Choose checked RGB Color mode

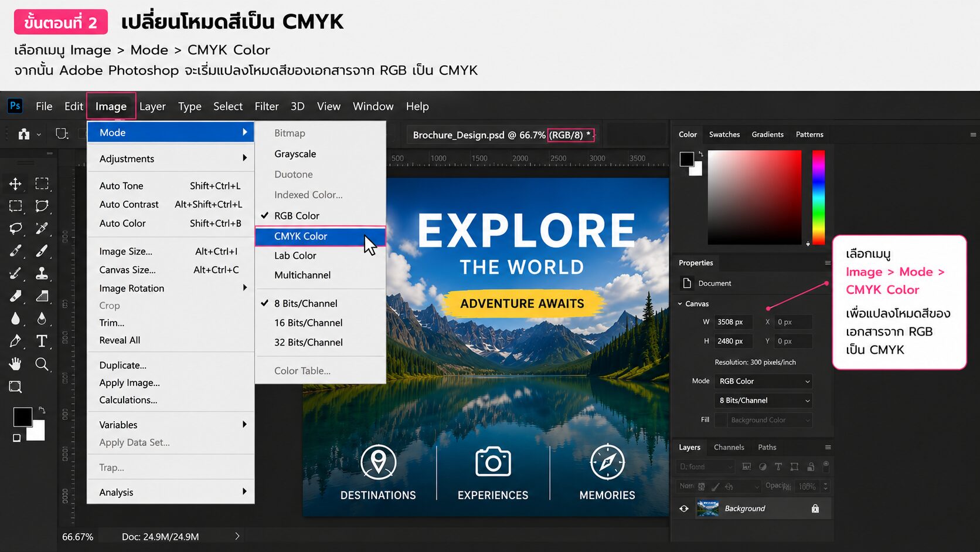(x=321, y=215)
